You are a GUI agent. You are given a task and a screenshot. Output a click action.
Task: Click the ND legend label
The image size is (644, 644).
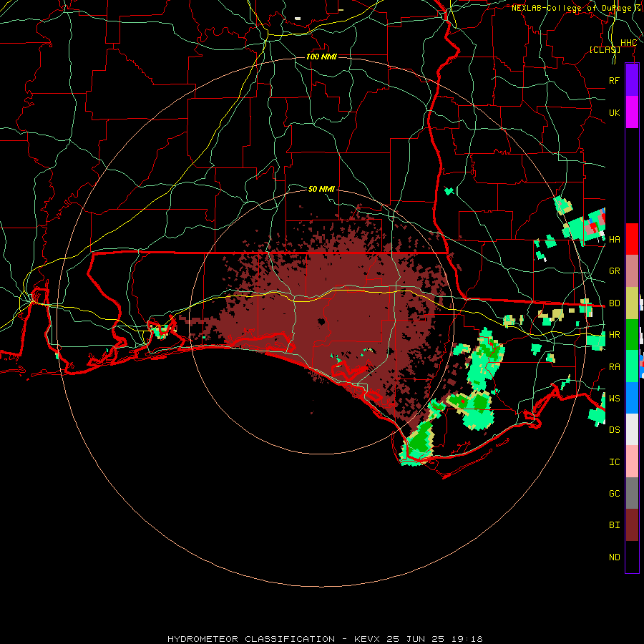(614, 557)
